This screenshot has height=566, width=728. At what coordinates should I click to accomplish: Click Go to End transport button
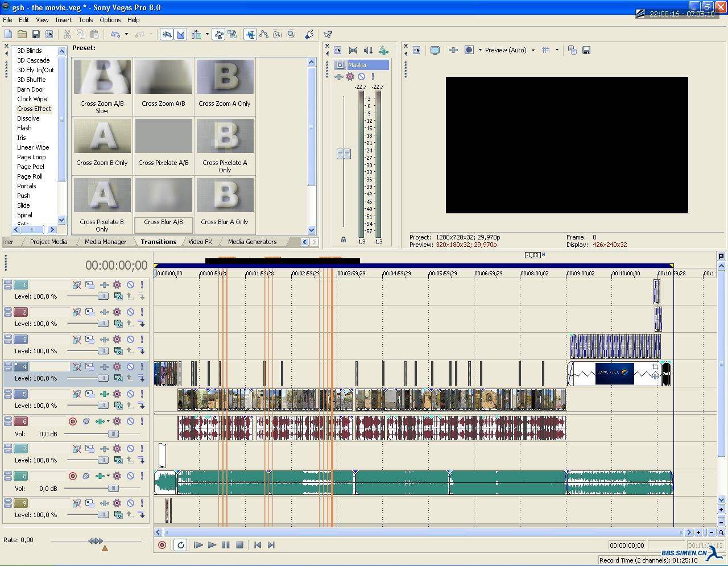click(x=271, y=545)
